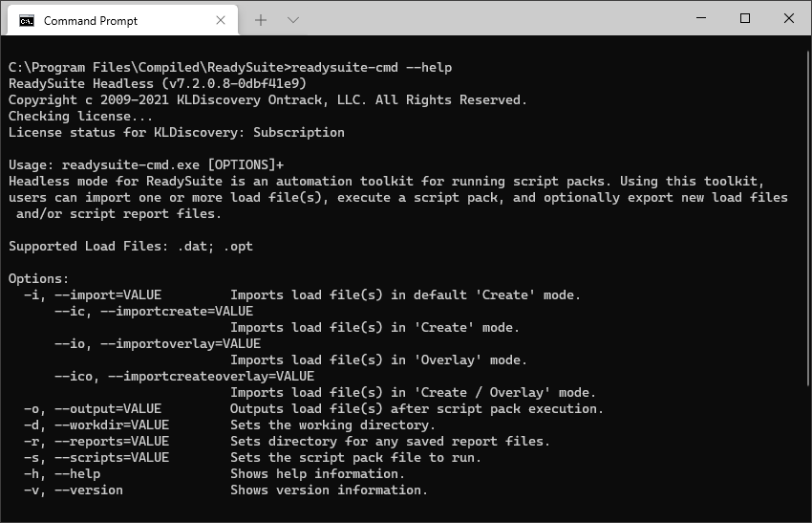Maximize the terminal window
Image resolution: width=812 pixels, height=523 pixels.
(x=745, y=18)
